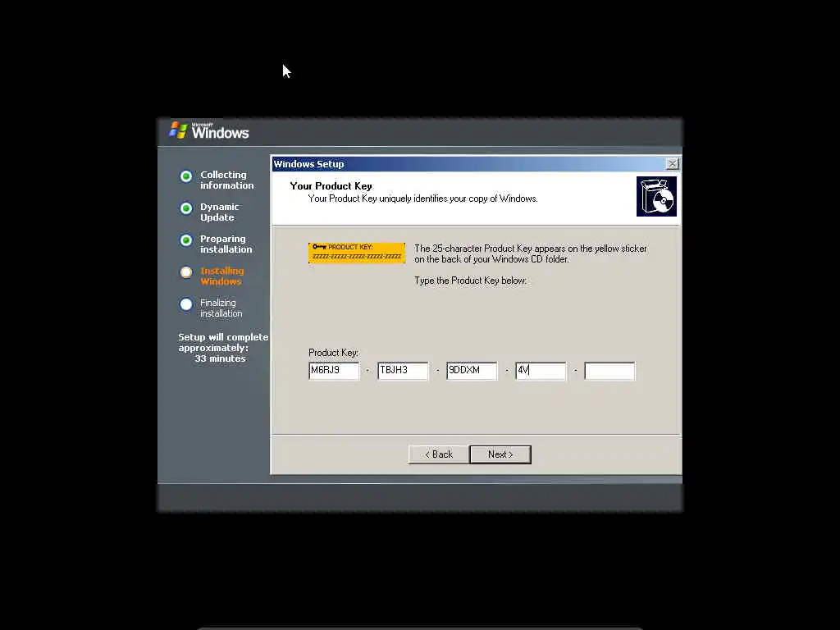Click the 'Your Product Key' heading
This screenshot has width=840, height=630.
pyautogui.click(x=331, y=186)
